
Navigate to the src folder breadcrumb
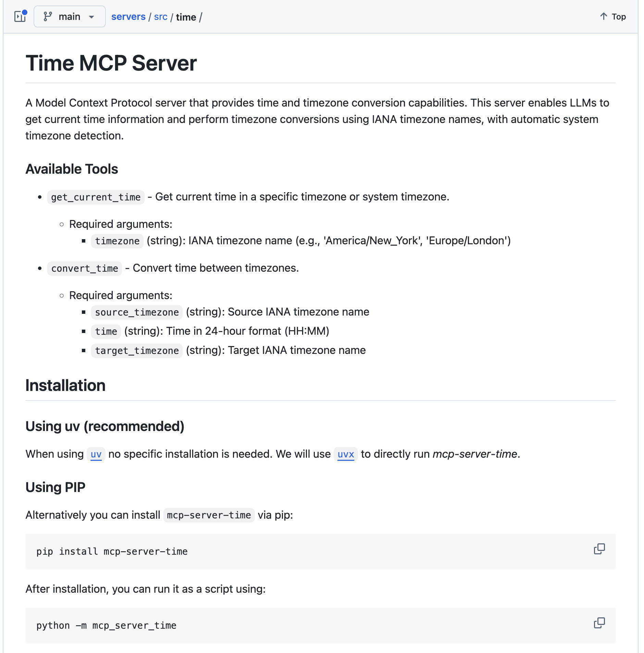[x=161, y=16]
